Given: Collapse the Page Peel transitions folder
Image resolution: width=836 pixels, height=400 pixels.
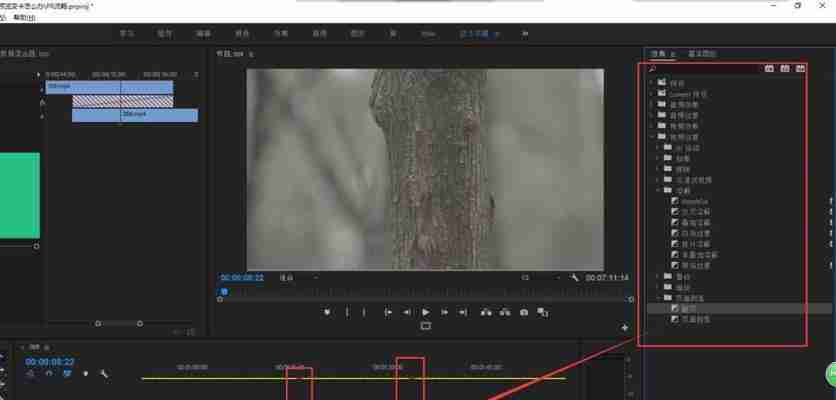Looking at the screenshot, I should click(x=658, y=298).
